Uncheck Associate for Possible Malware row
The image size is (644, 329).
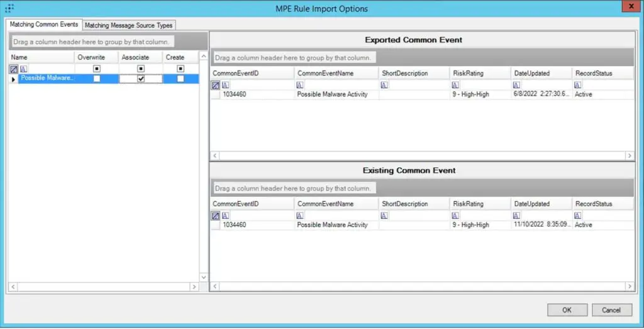tap(141, 79)
